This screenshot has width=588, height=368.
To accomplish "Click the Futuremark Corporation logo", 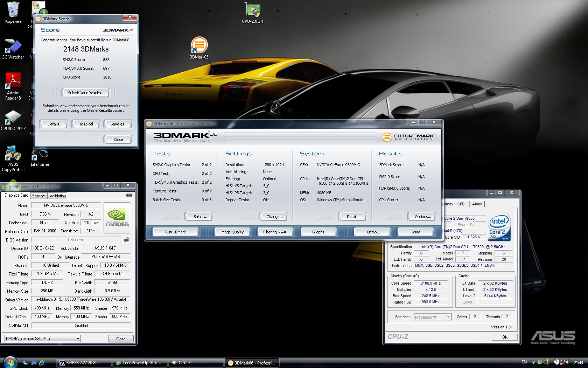I will pos(408,137).
